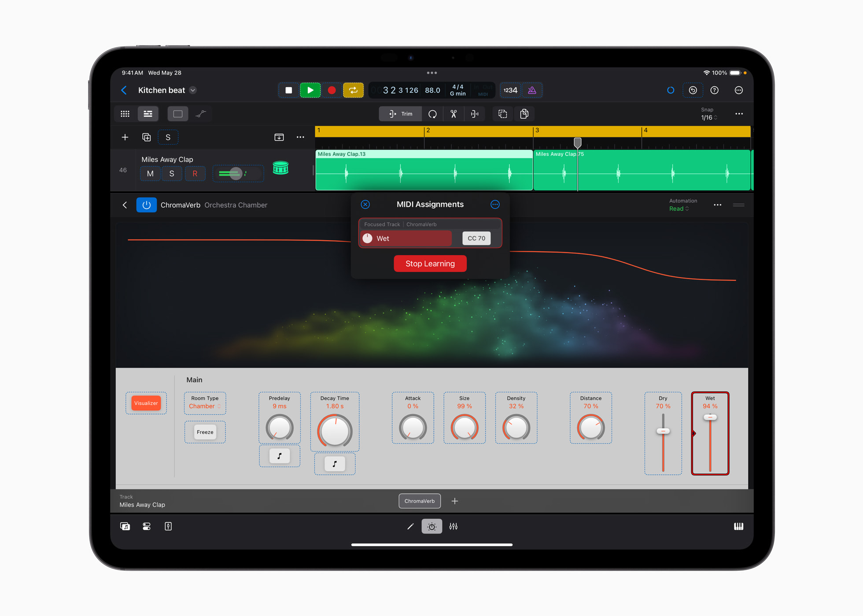Select the ChromaVerb plugin tab
The image size is (863, 616).
click(419, 501)
